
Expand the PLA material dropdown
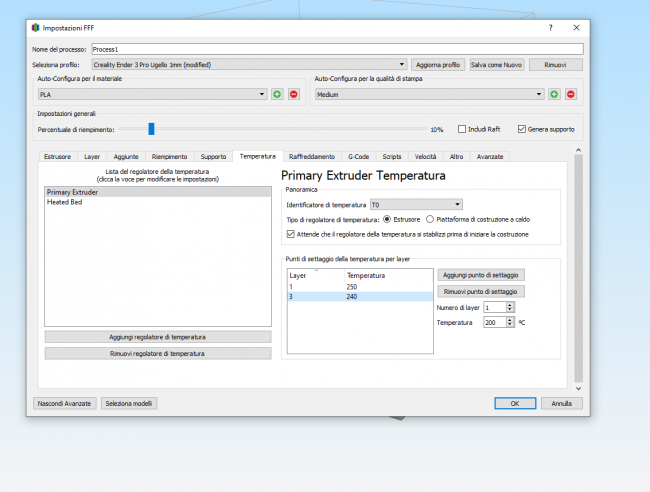[151, 94]
